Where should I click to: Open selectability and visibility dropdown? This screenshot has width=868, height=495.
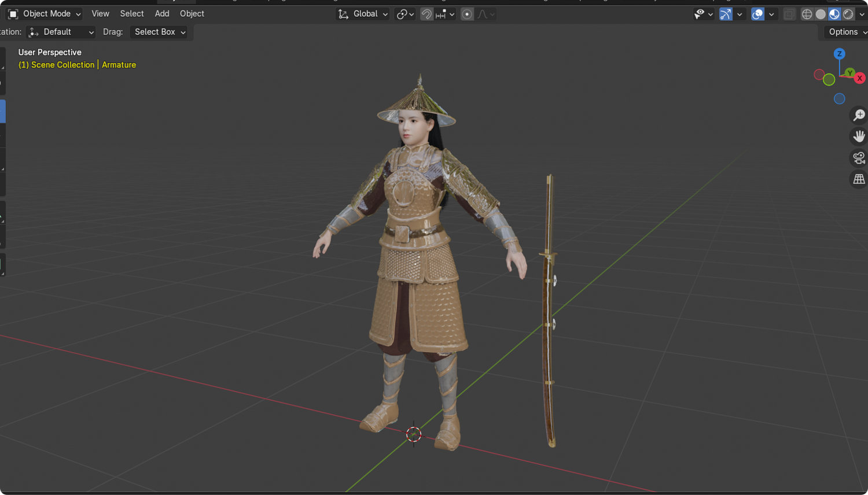[703, 14]
